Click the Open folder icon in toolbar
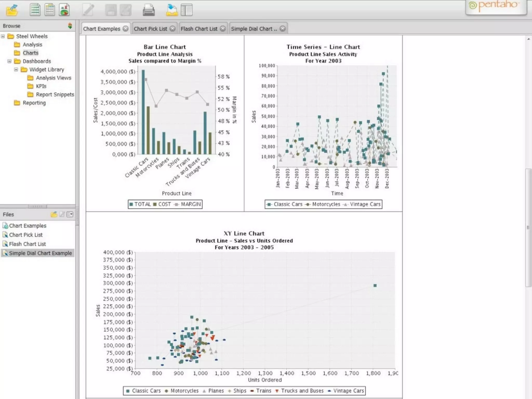Image resolution: width=532 pixels, height=399 pixels. point(12,10)
